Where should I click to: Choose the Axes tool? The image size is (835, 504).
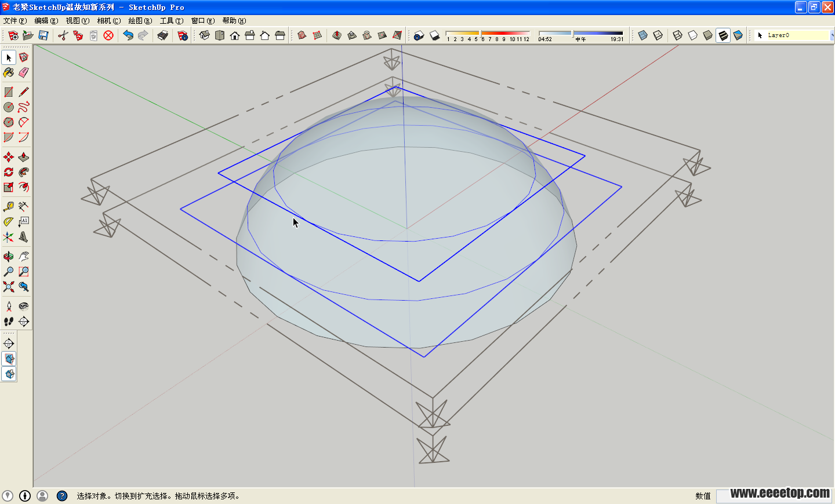9,237
